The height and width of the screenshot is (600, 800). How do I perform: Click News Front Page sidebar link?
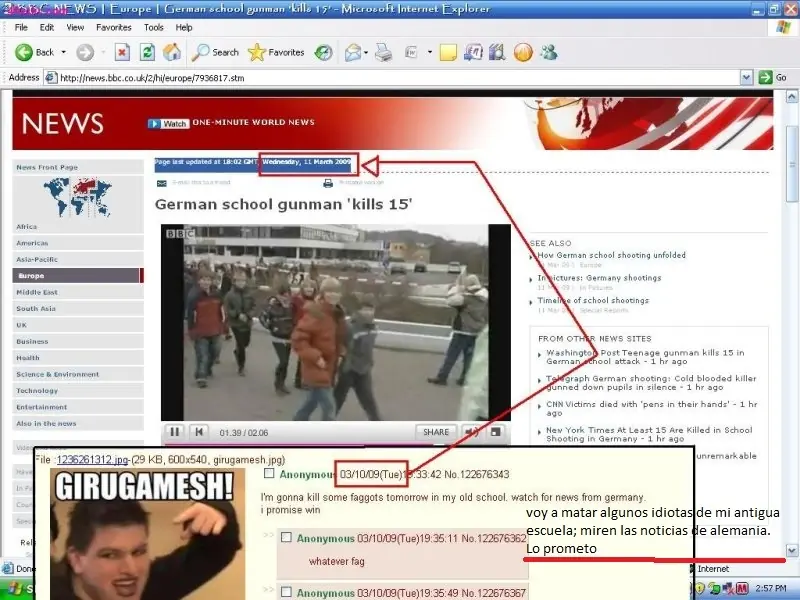[47, 167]
